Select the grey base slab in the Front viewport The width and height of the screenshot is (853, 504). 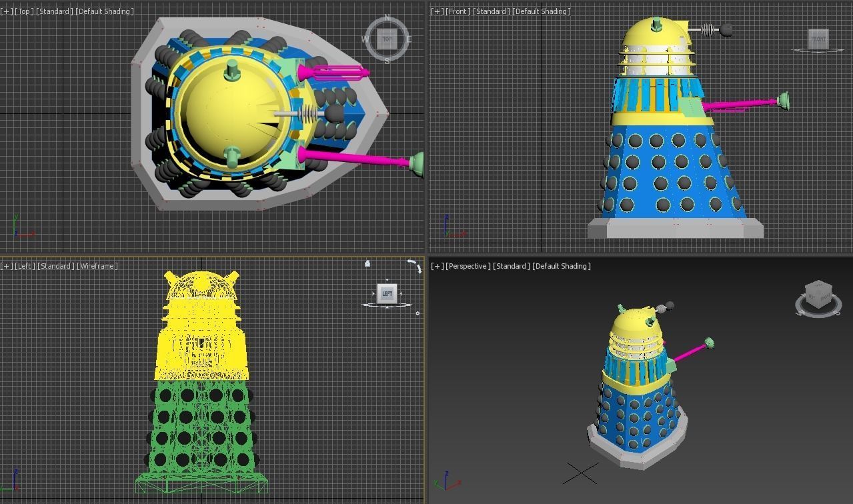675,228
